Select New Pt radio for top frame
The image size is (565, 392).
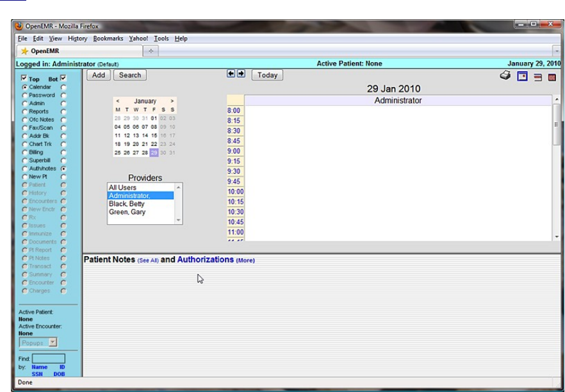(24, 177)
